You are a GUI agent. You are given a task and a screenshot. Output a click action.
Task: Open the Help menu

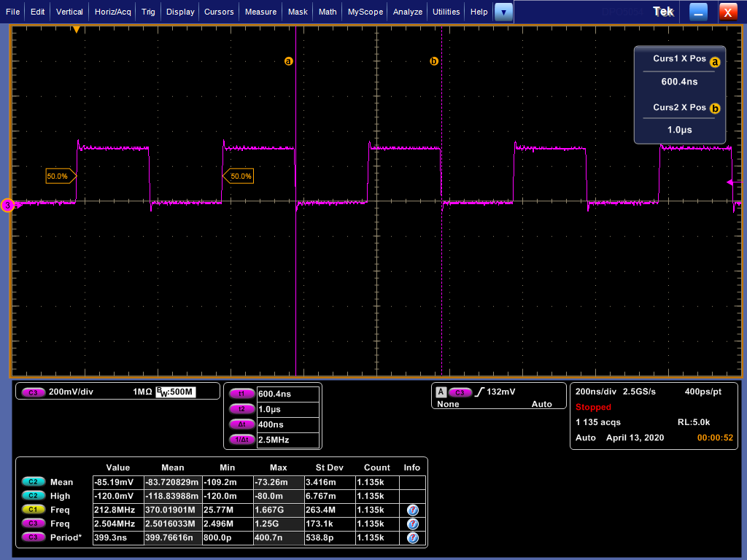(479, 12)
